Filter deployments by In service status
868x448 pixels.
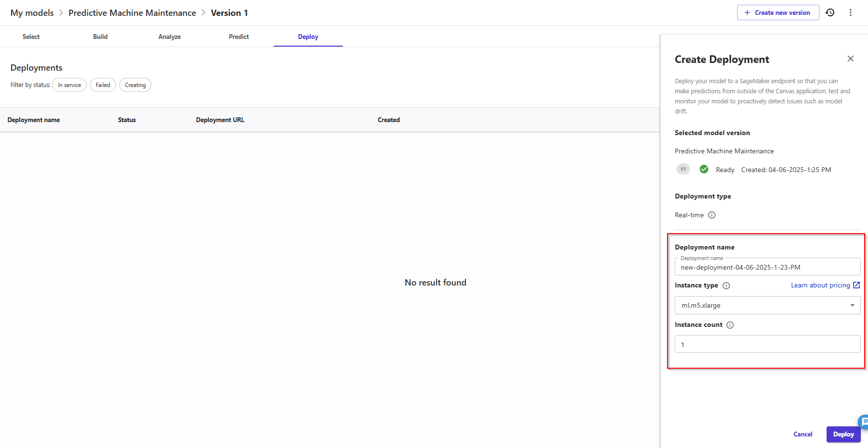(x=69, y=85)
